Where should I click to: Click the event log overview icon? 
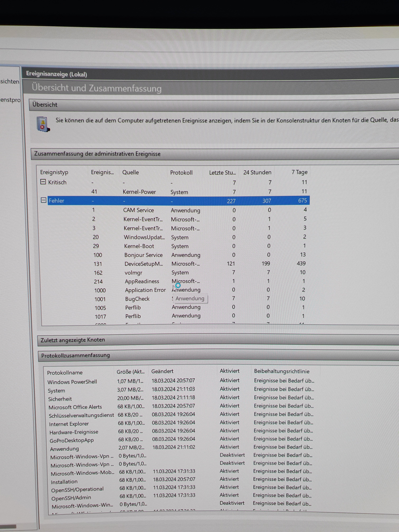(x=43, y=124)
